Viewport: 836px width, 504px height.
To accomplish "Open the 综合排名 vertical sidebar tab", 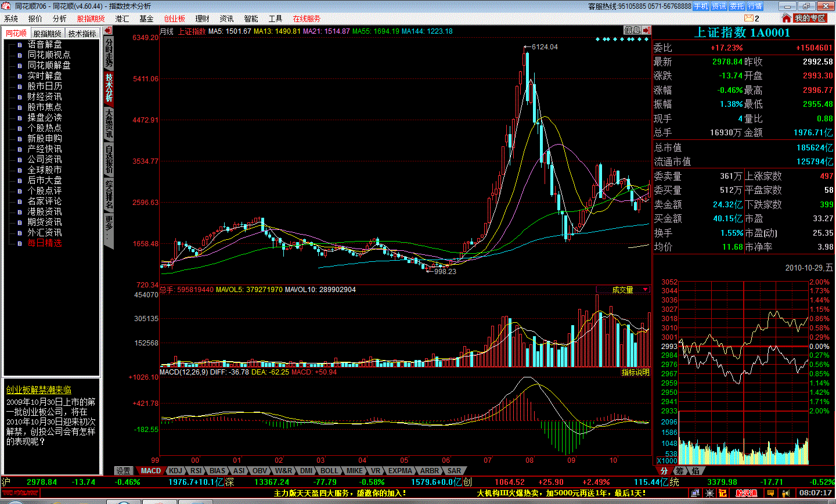I will tap(109, 195).
